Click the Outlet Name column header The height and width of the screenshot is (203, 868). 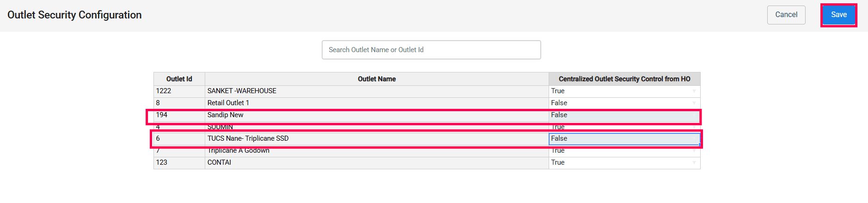click(x=377, y=79)
